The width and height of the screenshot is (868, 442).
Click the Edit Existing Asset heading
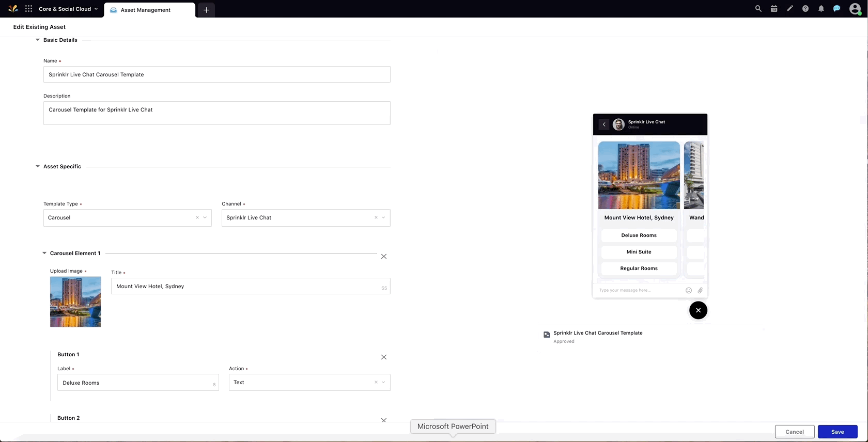pyautogui.click(x=39, y=27)
